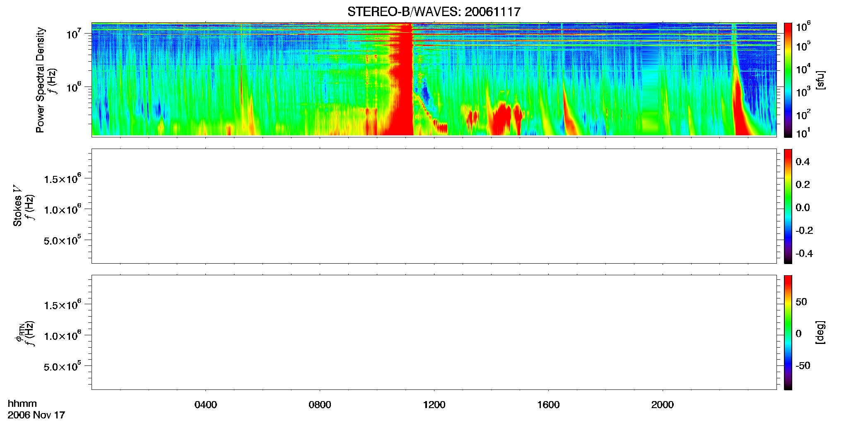Click the plot title STEREO-B/WAVES: 20061117
Screen dimensions: 868x447
click(434, 12)
